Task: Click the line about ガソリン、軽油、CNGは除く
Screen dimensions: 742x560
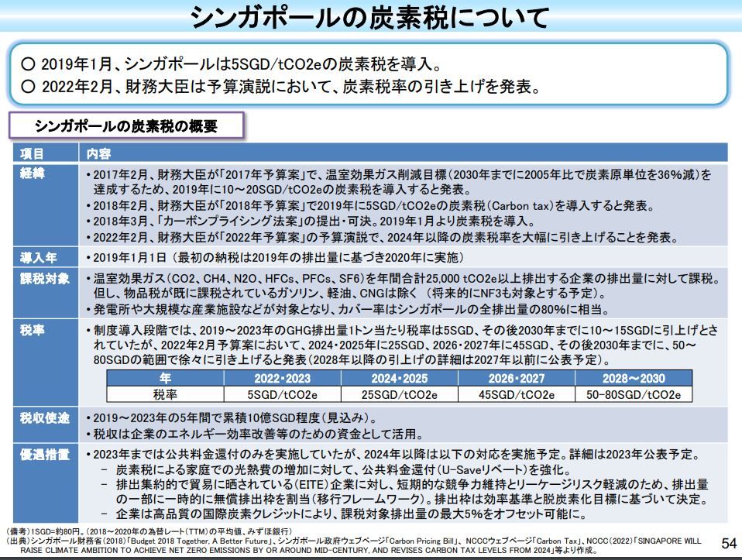Action: [350, 294]
